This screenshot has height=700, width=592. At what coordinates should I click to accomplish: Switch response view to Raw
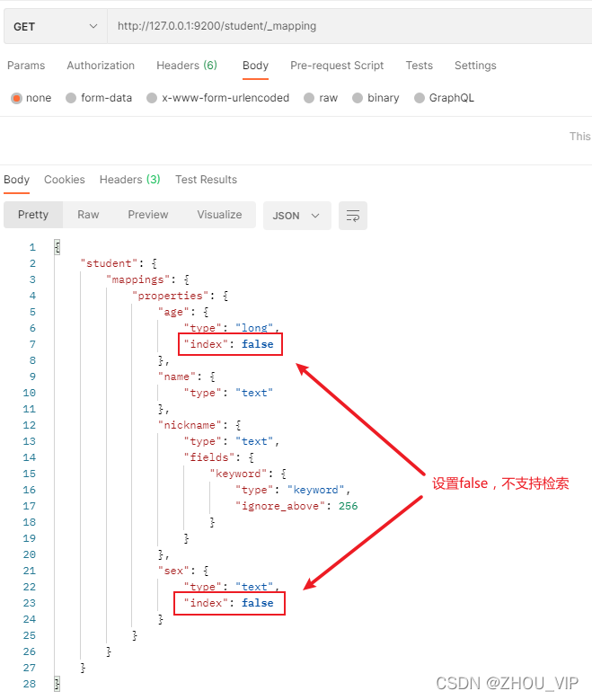click(x=88, y=215)
